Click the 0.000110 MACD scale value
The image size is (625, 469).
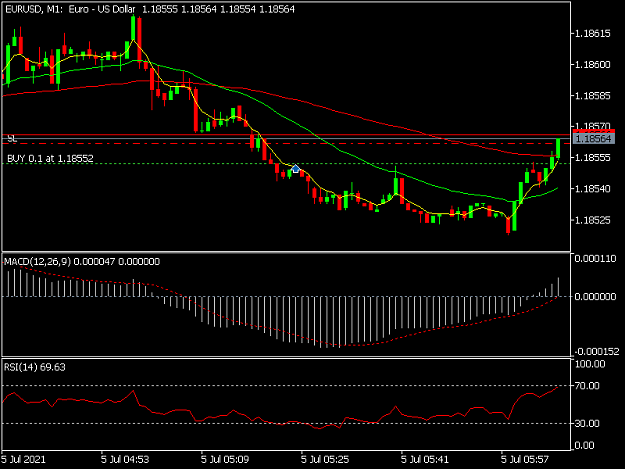click(x=595, y=259)
